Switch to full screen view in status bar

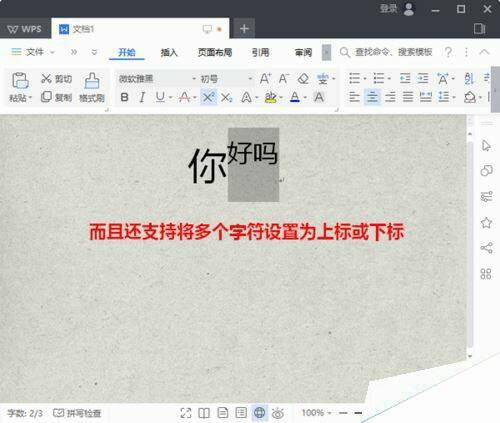click(x=186, y=413)
